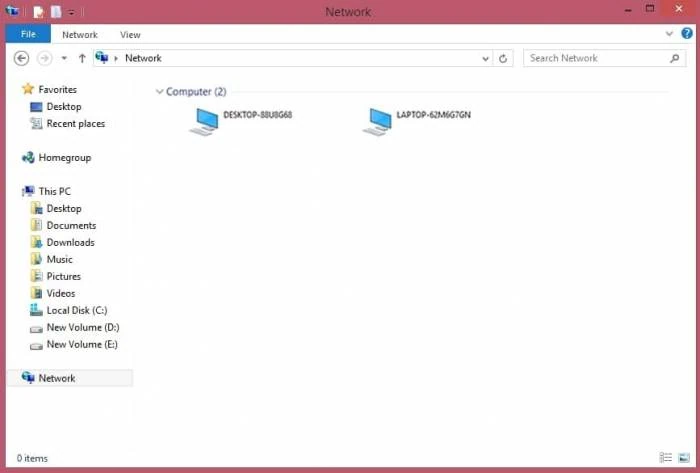The height and width of the screenshot is (473, 700).
Task: Click the Forward navigation arrow
Action: click(x=44, y=58)
